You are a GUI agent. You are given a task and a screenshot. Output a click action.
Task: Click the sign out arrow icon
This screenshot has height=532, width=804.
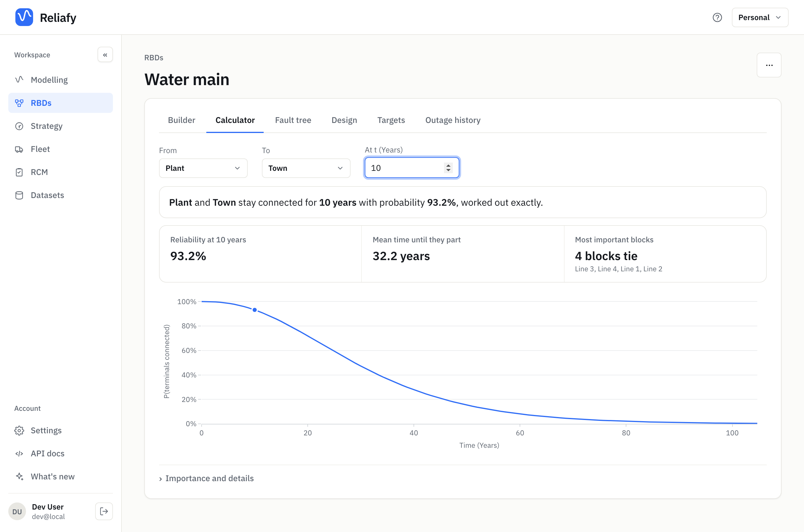(104, 511)
